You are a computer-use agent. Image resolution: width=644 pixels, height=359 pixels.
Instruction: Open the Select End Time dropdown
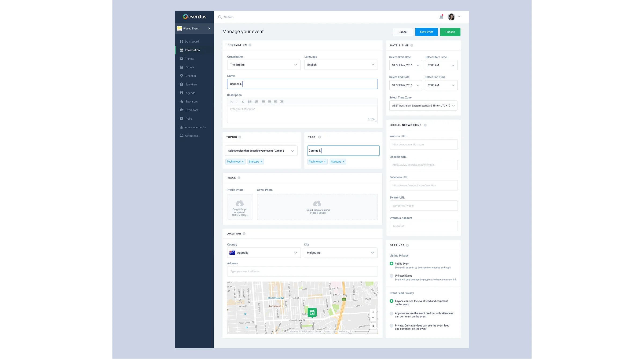(x=441, y=85)
